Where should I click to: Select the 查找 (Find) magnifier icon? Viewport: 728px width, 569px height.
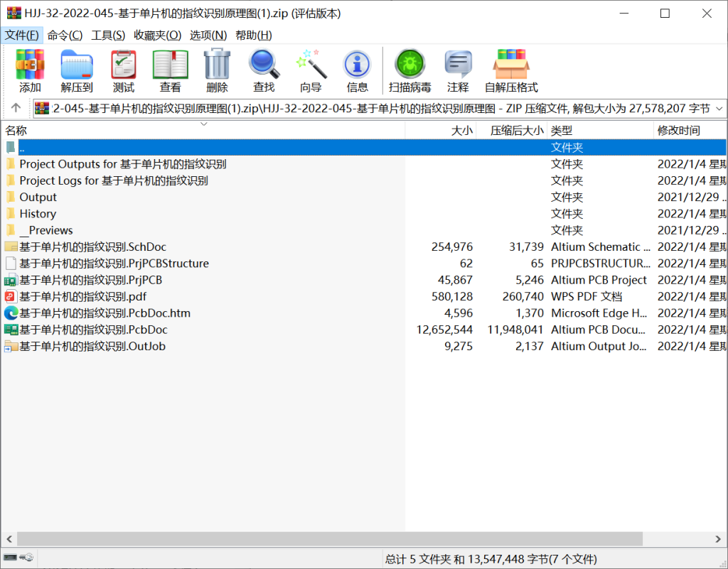(x=264, y=70)
